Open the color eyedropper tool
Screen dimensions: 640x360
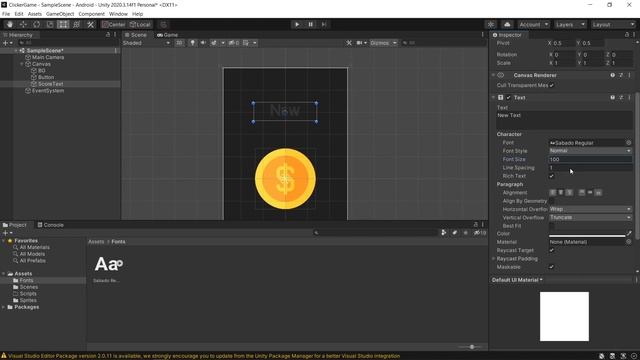(x=629, y=233)
